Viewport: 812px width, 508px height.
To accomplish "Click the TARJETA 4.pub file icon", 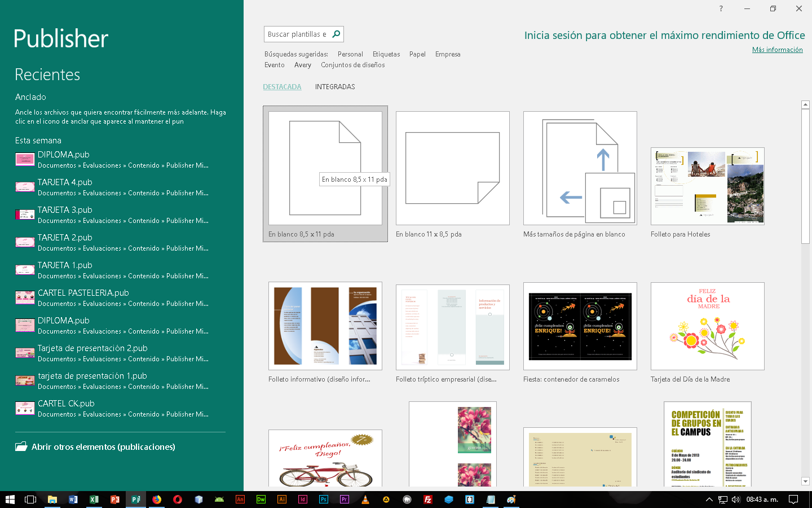I will 25,187.
